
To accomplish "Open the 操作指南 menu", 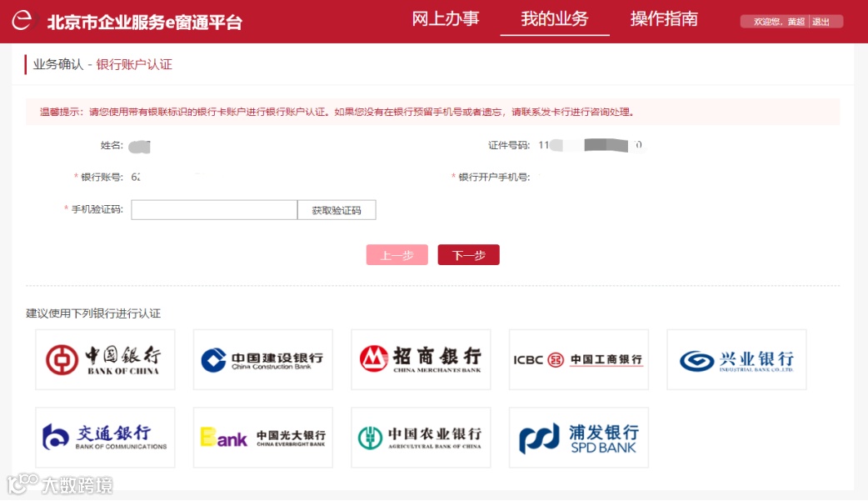I will click(664, 19).
